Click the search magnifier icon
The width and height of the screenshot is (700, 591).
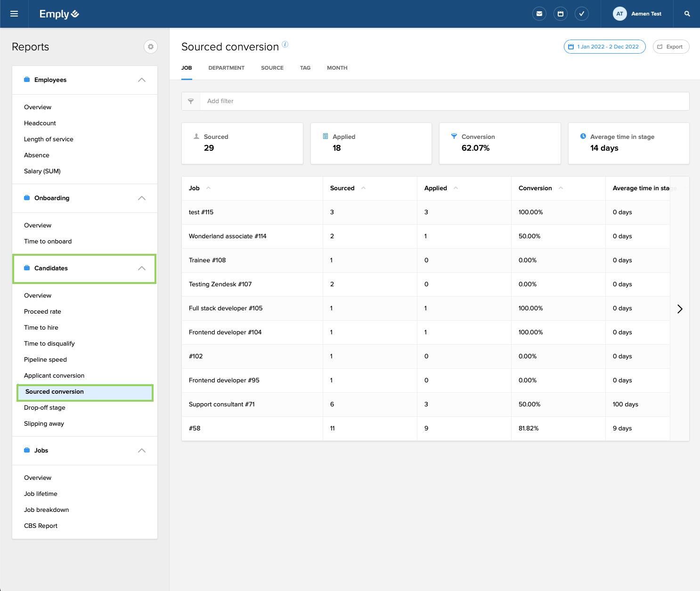(687, 14)
